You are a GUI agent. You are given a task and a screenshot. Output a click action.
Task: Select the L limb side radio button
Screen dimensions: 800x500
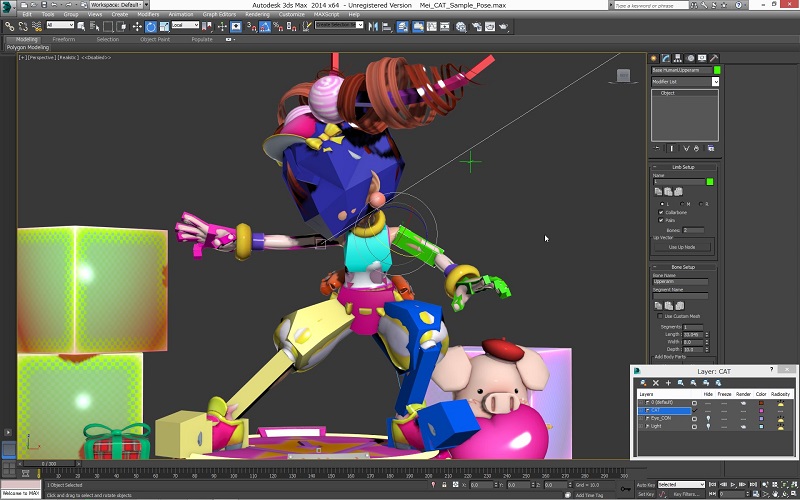(663, 204)
